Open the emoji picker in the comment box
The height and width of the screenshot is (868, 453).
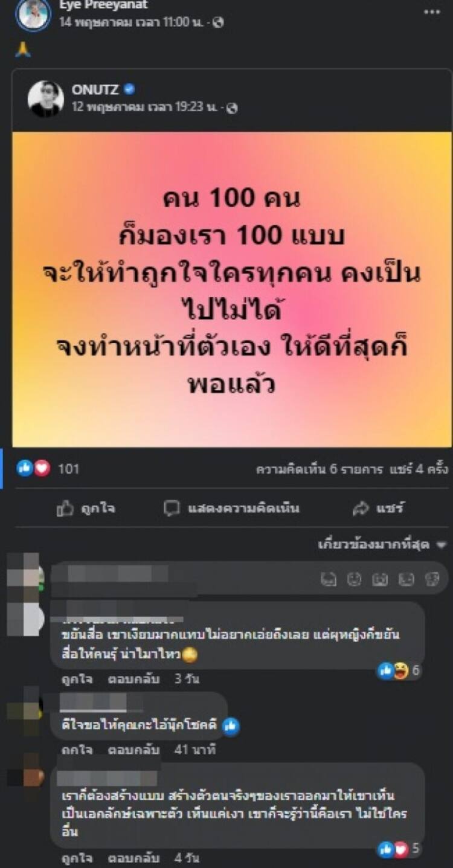(355, 579)
